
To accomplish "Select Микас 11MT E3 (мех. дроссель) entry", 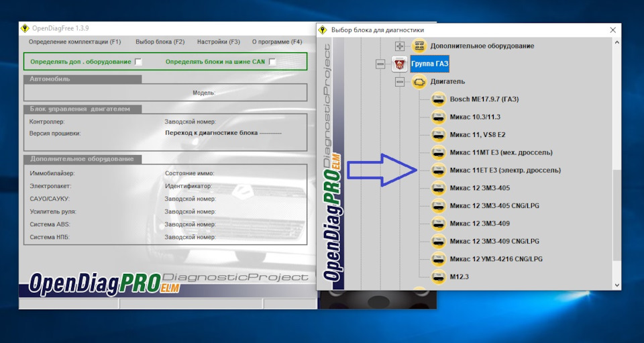I will click(501, 152).
